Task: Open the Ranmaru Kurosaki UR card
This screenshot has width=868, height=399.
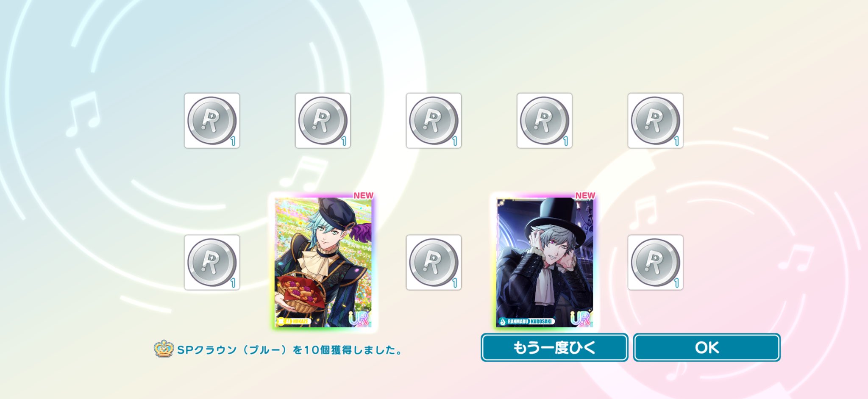Action: click(545, 262)
